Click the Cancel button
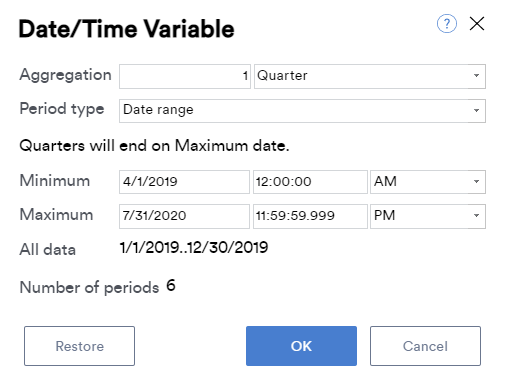The image size is (505, 372). click(x=425, y=346)
